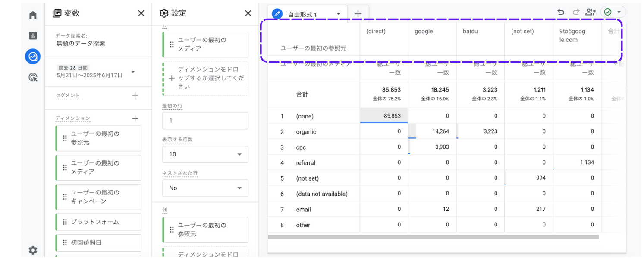The image size is (644, 258).
Task: Click the cell with value 14,264
Action: coord(432,131)
